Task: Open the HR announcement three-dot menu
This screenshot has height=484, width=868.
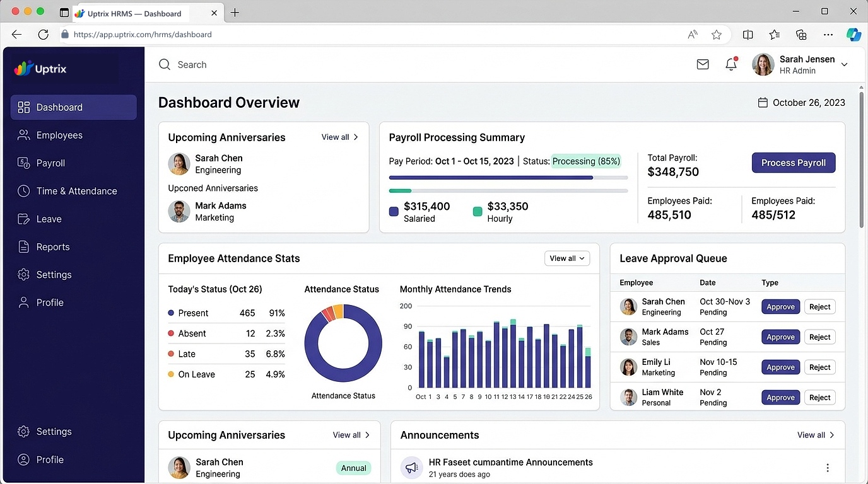Action: click(828, 468)
